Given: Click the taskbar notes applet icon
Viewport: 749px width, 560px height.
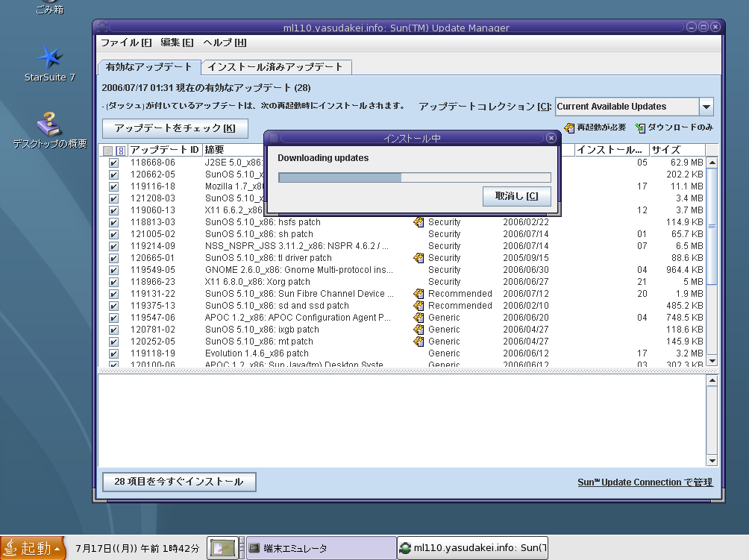Looking at the screenshot, I should (222, 547).
